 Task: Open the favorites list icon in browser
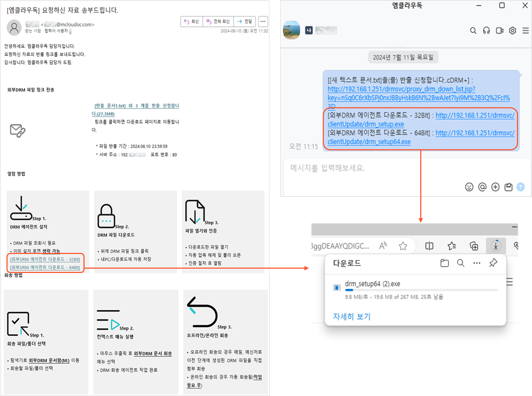[452, 246]
